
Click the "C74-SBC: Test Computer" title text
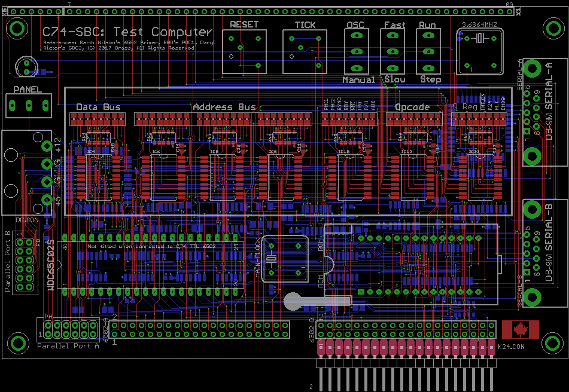pyautogui.click(x=127, y=32)
